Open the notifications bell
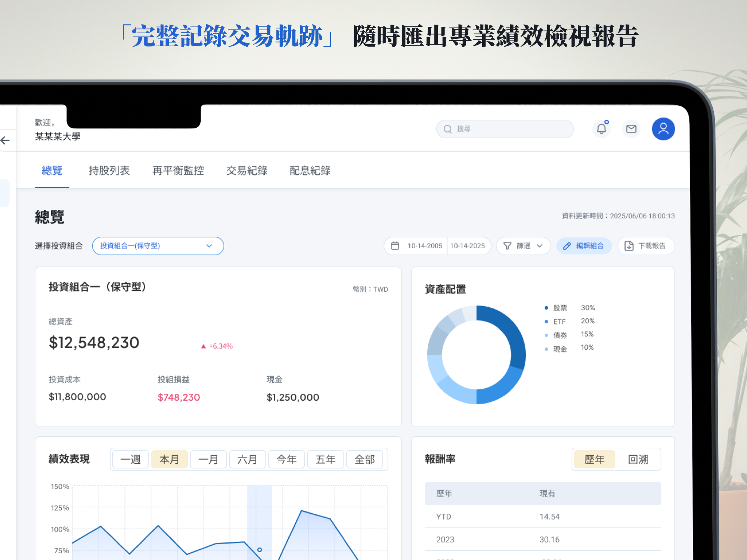This screenshot has width=747, height=560. coord(601,129)
